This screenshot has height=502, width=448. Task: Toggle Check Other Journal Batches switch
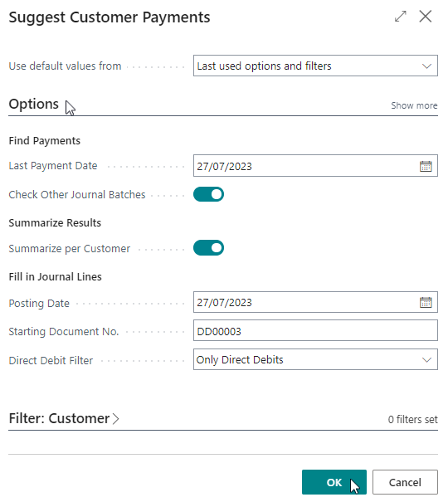click(208, 194)
